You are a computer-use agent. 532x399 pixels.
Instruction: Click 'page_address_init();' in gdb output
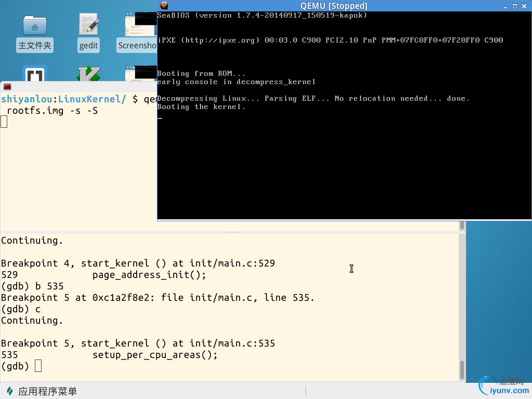[x=149, y=275]
